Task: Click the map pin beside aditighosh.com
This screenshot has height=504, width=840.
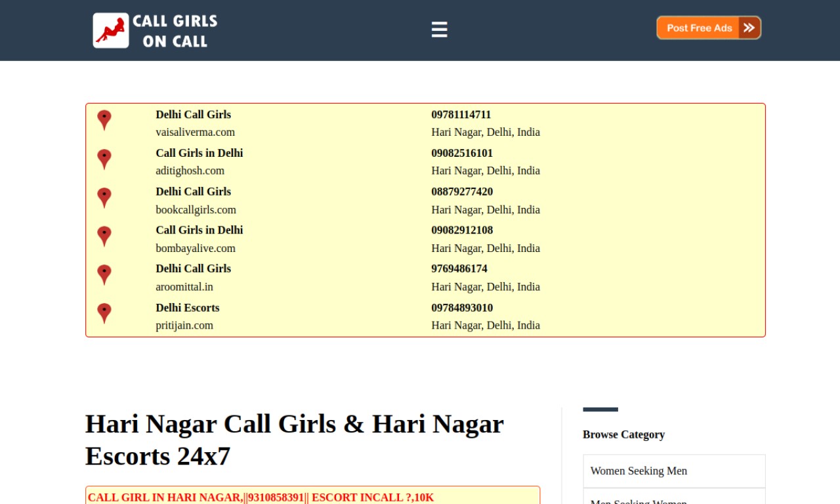Action: [104, 159]
